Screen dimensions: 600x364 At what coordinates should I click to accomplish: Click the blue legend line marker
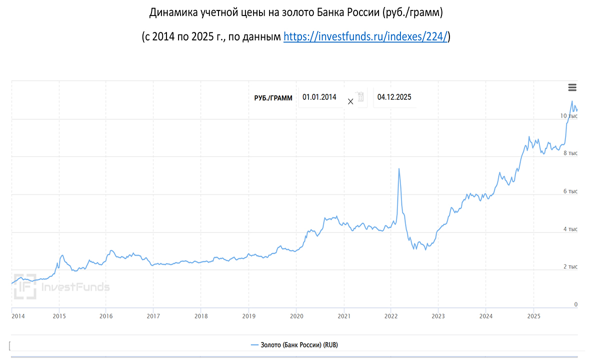coord(254,345)
